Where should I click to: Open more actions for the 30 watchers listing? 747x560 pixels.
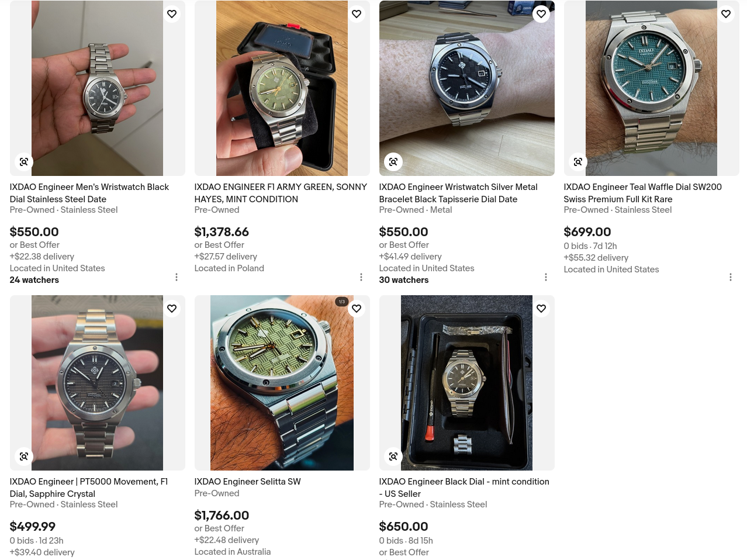(x=546, y=277)
